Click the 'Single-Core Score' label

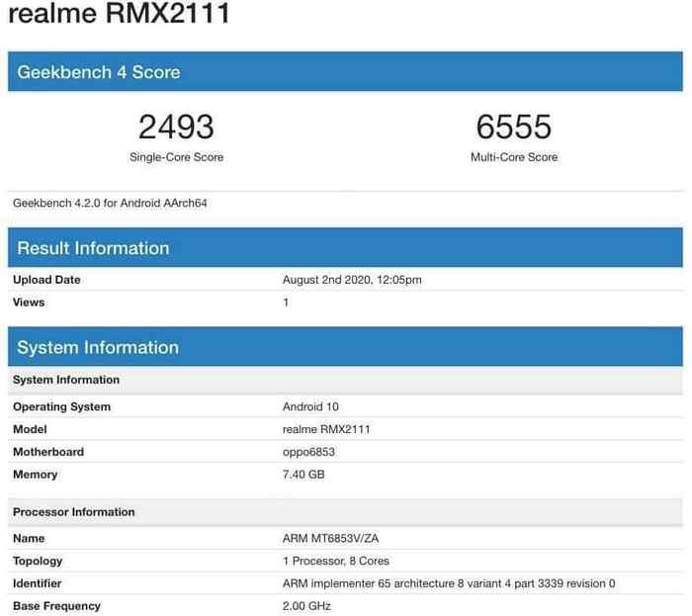[176, 157]
